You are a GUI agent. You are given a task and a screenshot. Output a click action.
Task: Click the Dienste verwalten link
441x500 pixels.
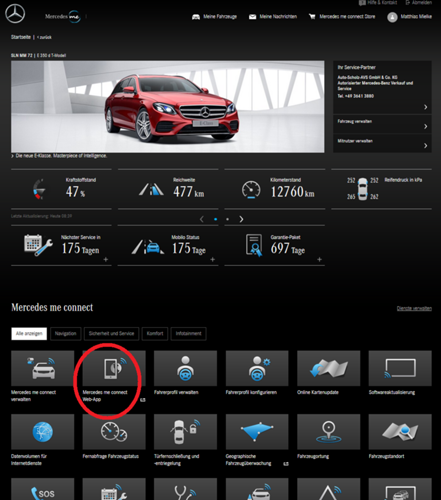(x=414, y=308)
